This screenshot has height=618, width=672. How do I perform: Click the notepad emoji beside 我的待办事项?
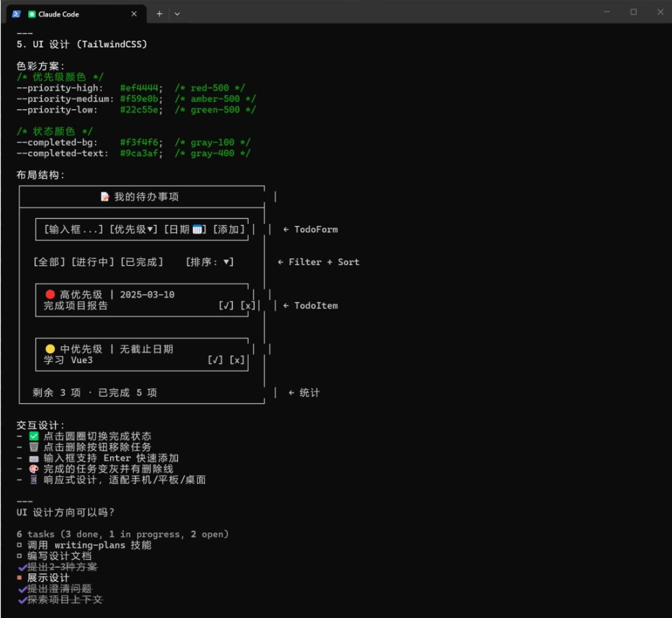click(x=105, y=196)
